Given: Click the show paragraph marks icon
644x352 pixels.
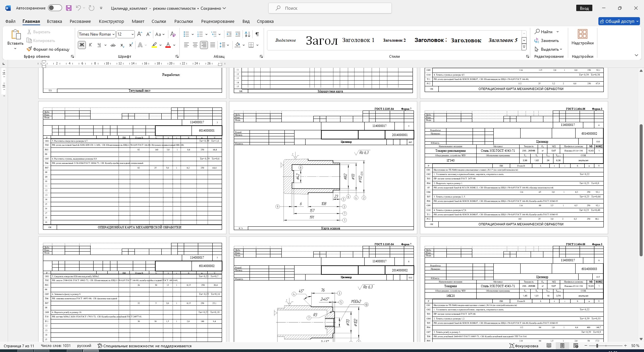Looking at the screenshot, I should [257, 34].
